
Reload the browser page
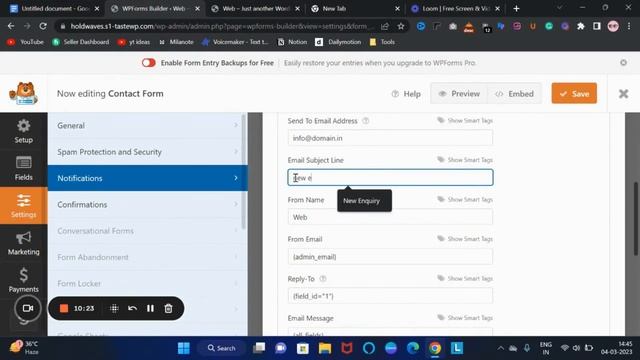43,26
